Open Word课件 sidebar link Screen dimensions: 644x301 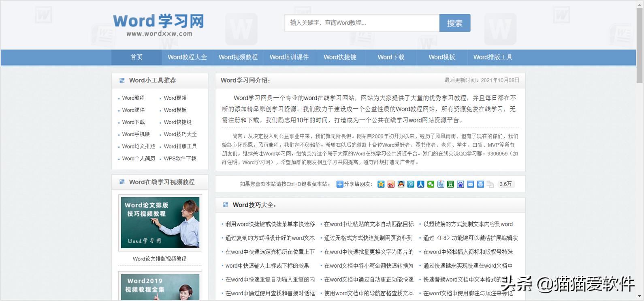133,110
